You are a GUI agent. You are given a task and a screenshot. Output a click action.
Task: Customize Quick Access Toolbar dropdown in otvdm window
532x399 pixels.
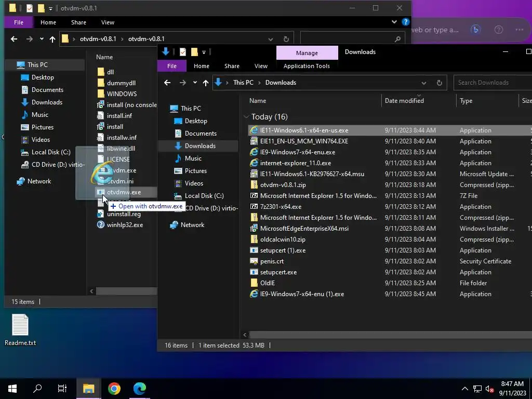[x=50, y=8]
